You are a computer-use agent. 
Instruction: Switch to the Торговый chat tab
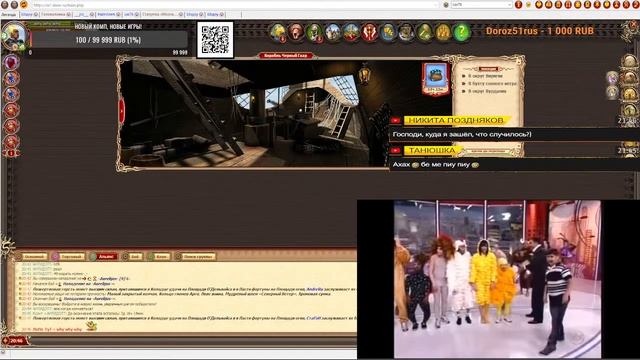pyautogui.click(x=72, y=256)
